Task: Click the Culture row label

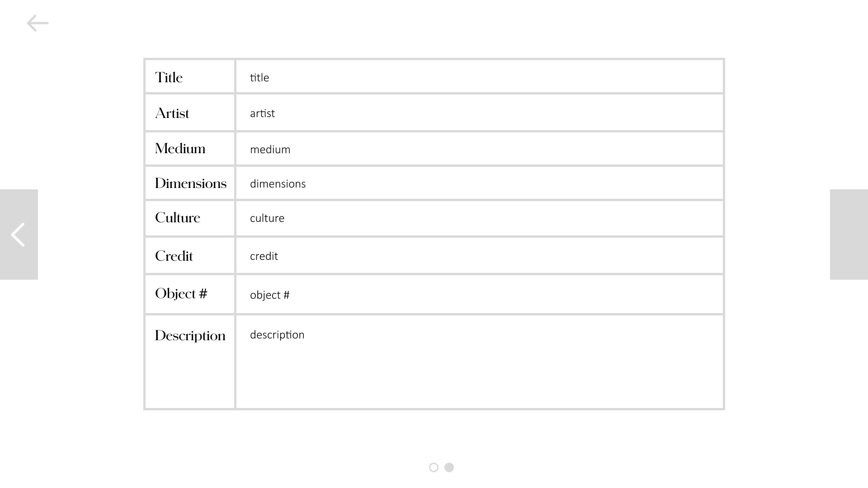Action: pos(178,218)
